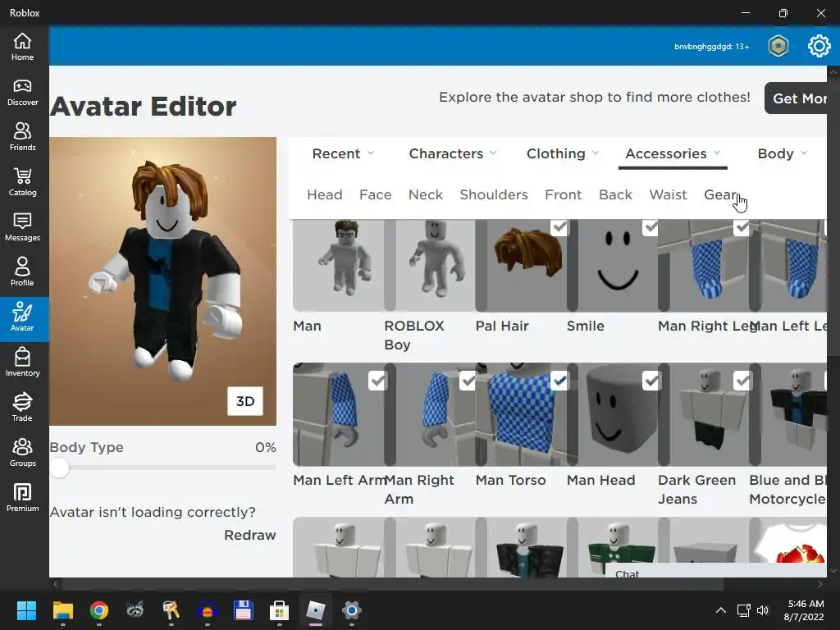Show hidden system tray icons
The height and width of the screenshot is (630, 840).
[x=721, y=610]
